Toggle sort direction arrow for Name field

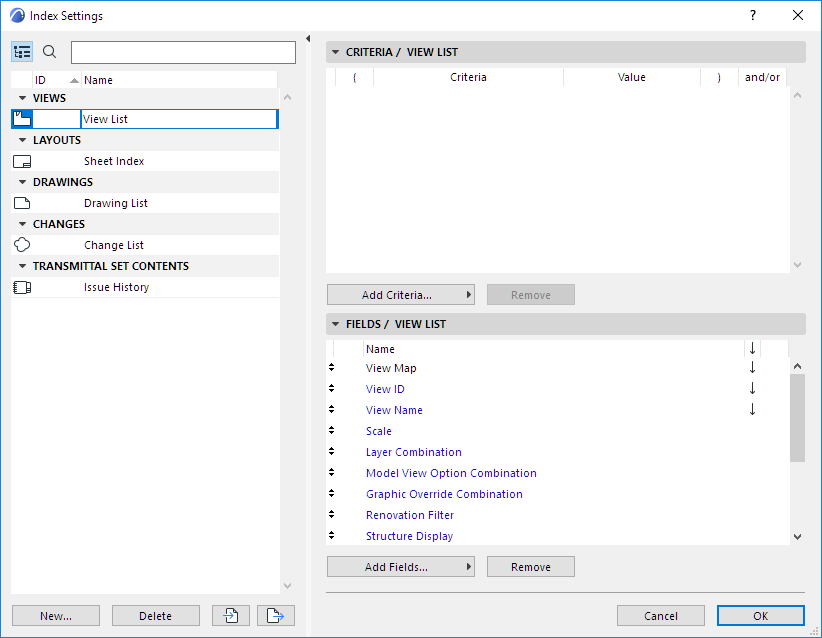tap(752, 348)
